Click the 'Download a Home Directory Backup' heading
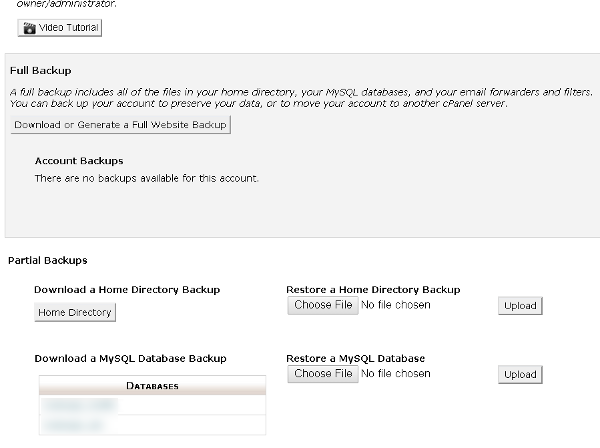This screenshot has width=600, height=448. click(127, 289)
